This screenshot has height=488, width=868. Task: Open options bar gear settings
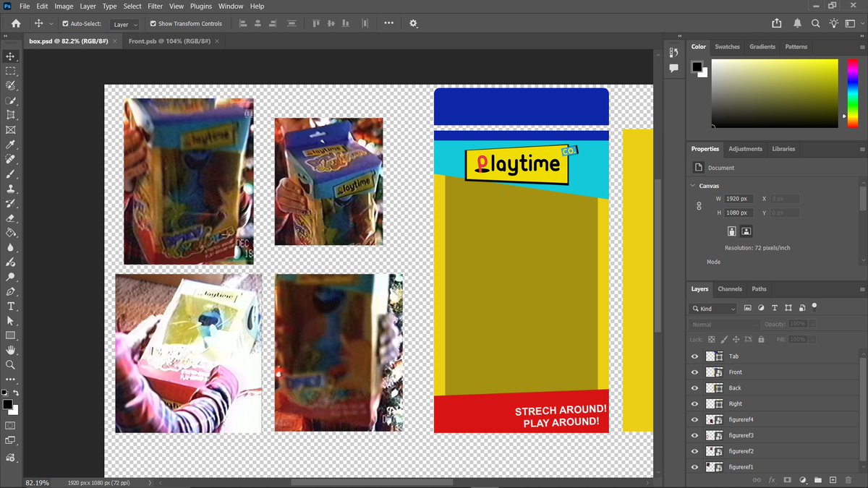click(x=413, y=23)
